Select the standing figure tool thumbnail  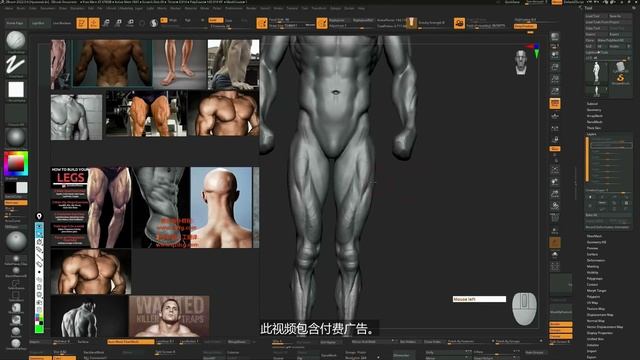click(596, 73)
